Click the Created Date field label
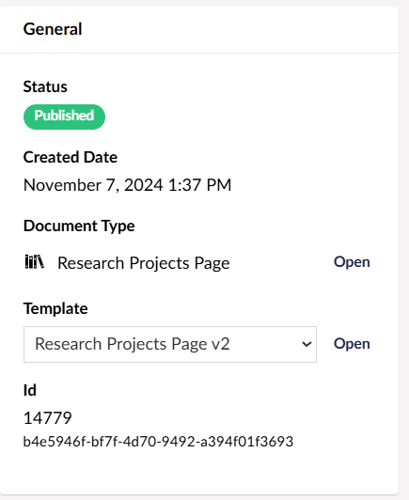This screenshot has width=409, height=500. (x=70, y=157)
